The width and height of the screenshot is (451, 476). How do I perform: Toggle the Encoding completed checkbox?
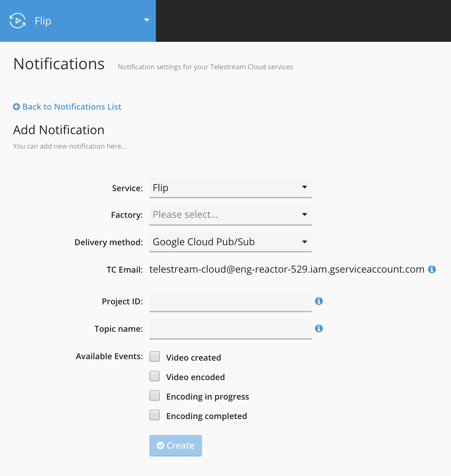(155, 415)
